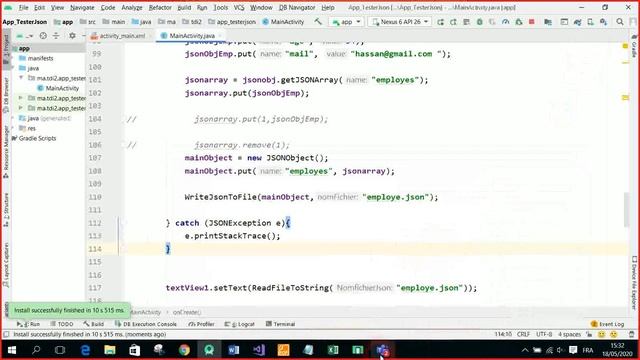Click the UTF-8 encoding status item
640x360 pixels.
tap(544, 334)
